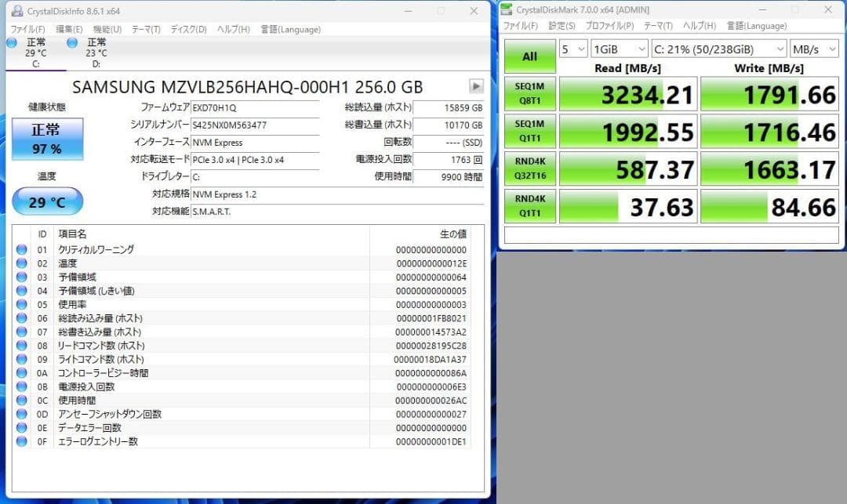
Task: Click the 29 °C temperature badge
Action: pyautogui.click(x=48, y=201)
